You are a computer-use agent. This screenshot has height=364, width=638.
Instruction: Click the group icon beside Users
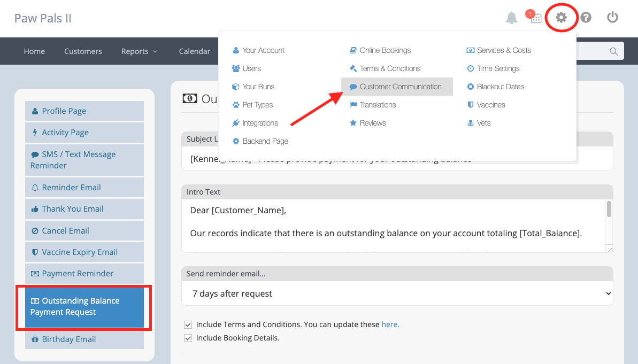coord(236,68)
